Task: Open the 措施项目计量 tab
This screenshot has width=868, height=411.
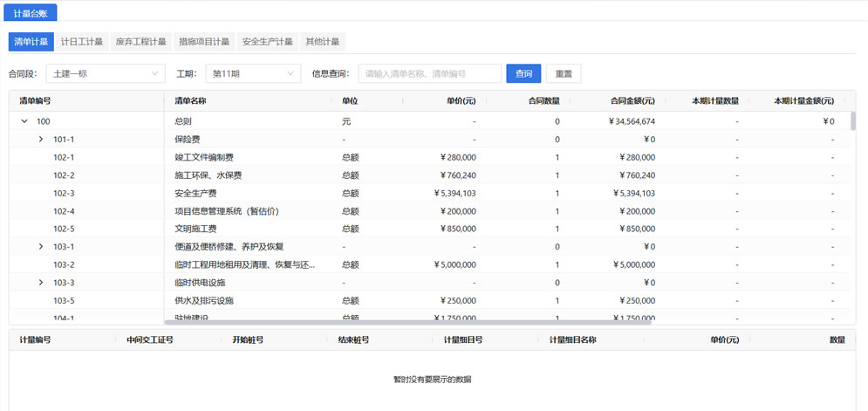Action: coord(204,42)
